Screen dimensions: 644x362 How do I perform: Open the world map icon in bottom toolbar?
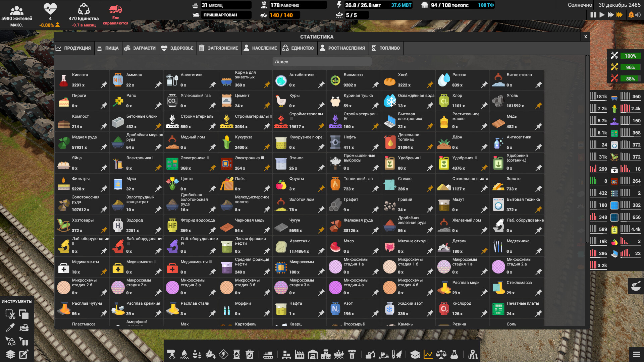click(x=473, y=354)
